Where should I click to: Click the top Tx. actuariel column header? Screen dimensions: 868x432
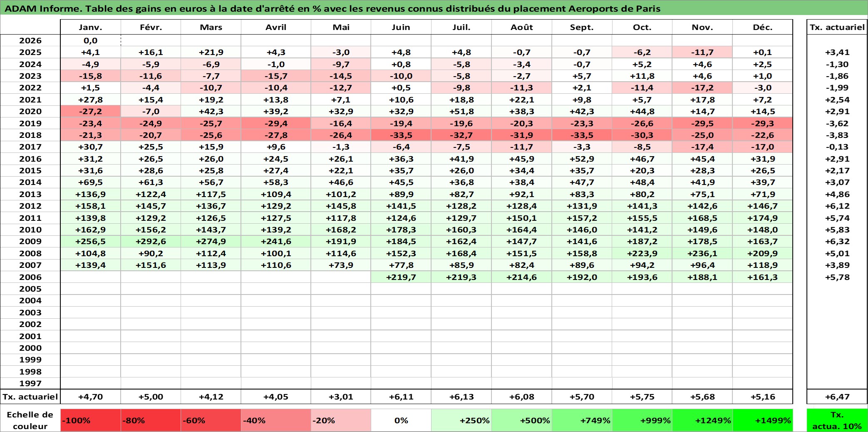(x=837, y=27)
